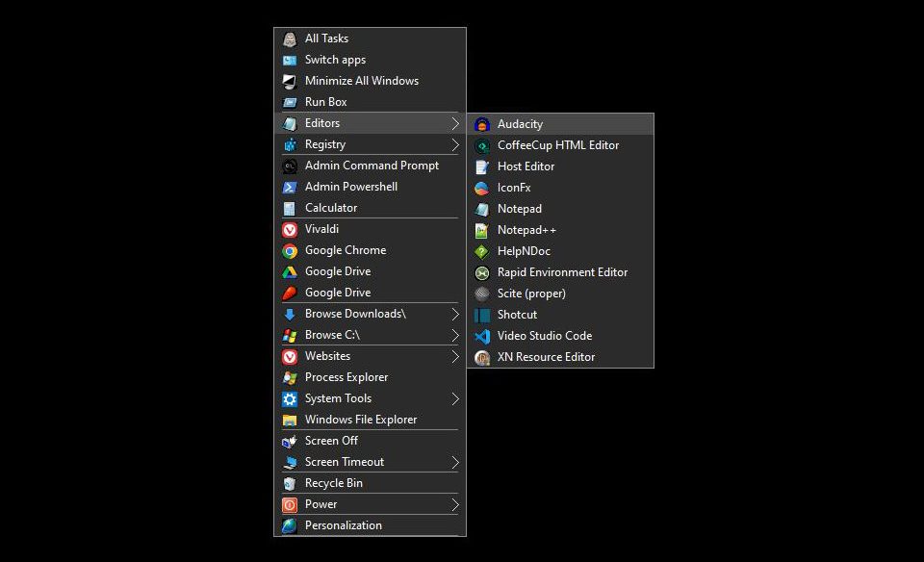This screenshot has width=924, height=562.
Task: Select the Shotcut video editor icon
Action: (483, 315)
